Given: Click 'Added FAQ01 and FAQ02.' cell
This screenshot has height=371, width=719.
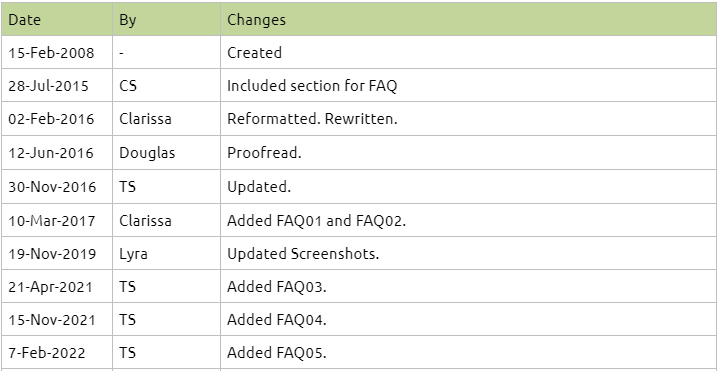Looking at the screenshot, I should tap(469, 220).
